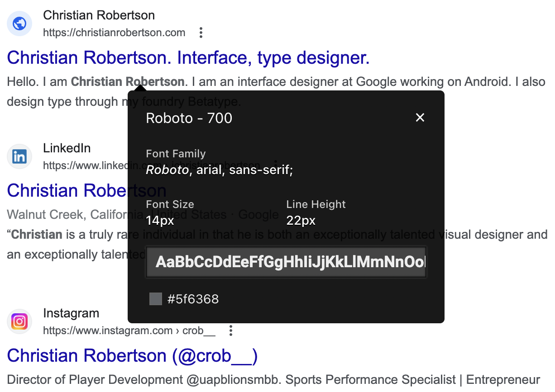Open three-dot menu next to christianrobertson.com
Image resolution: width=555 pixels, height=392 pixels.
click(x=201, y=33)
